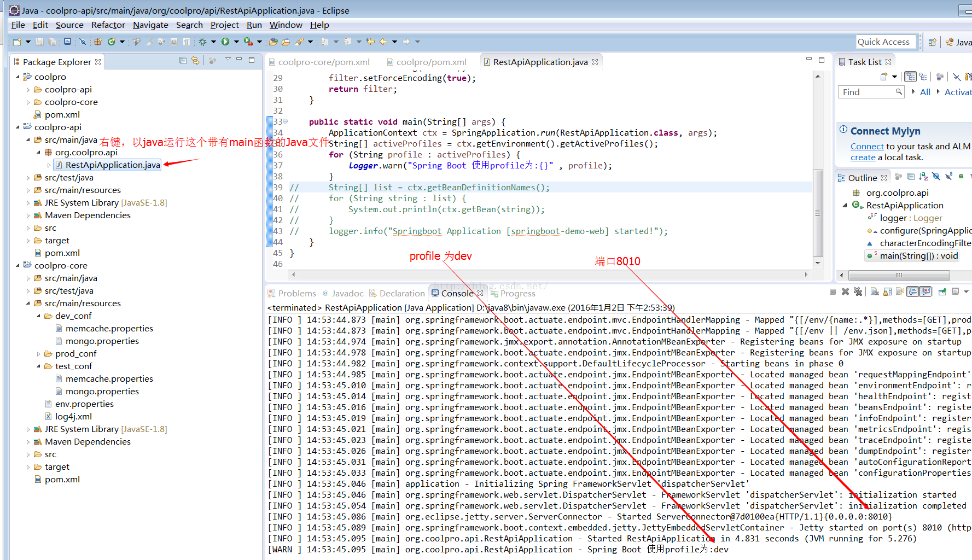The image size is (972, 560).
Task: Collapse the dev_conf folder
Action: point(38,316)
